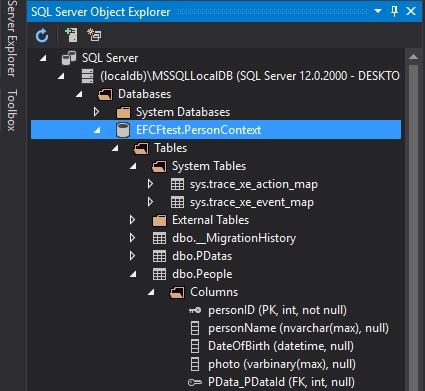Select the System Tables label
The height and width of the screenshot is (391, 425).
point(209,166)
